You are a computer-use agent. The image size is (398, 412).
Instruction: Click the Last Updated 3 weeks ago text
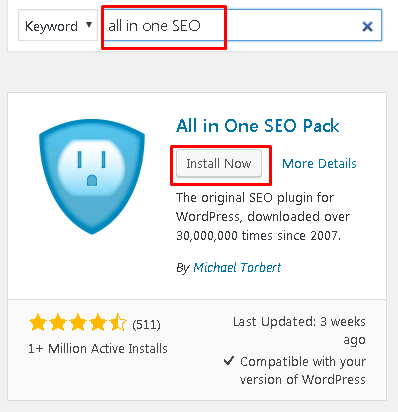click(299, 331)
